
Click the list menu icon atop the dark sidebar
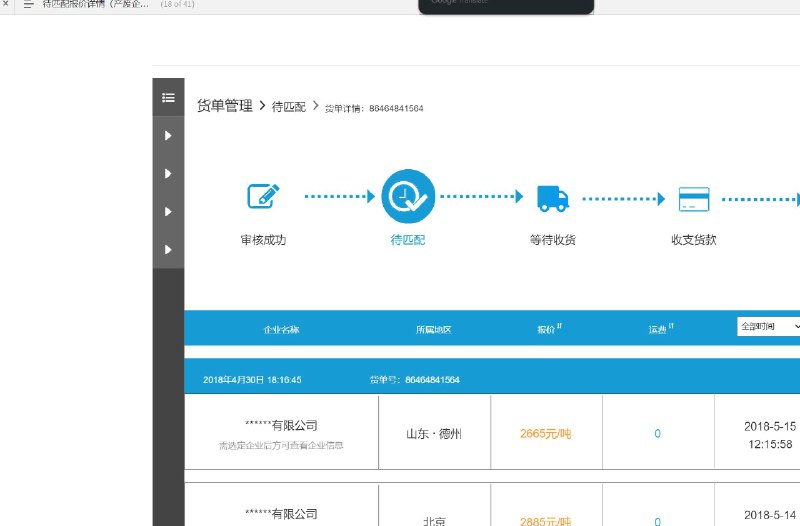click(168, 97)
